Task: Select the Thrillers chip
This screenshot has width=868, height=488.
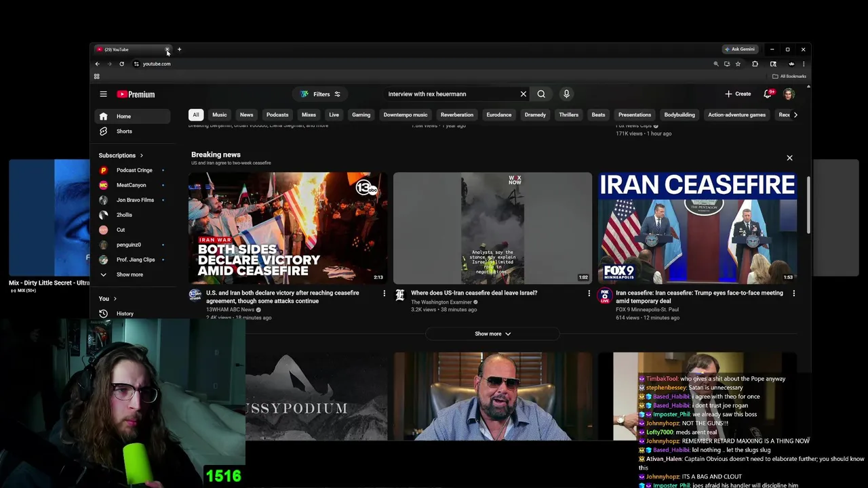Action: (568, 115)
